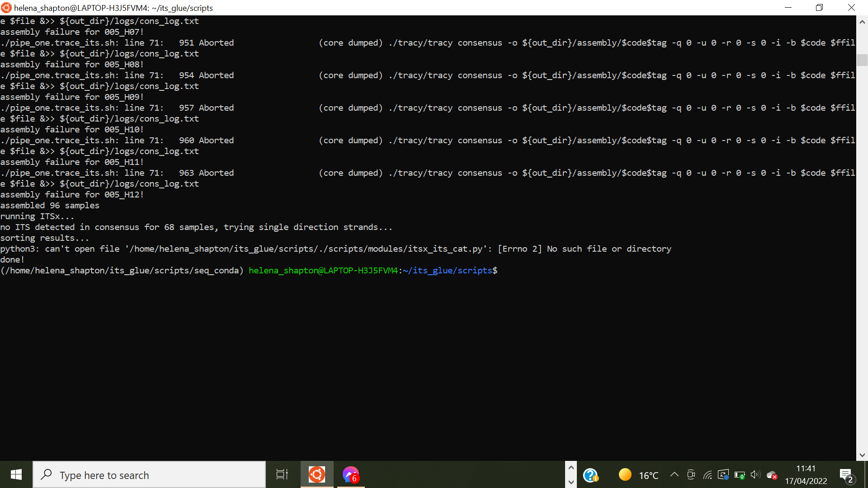Click the taskbar scroll-down arrow
868x488 pixels.
tap(571, 482)
